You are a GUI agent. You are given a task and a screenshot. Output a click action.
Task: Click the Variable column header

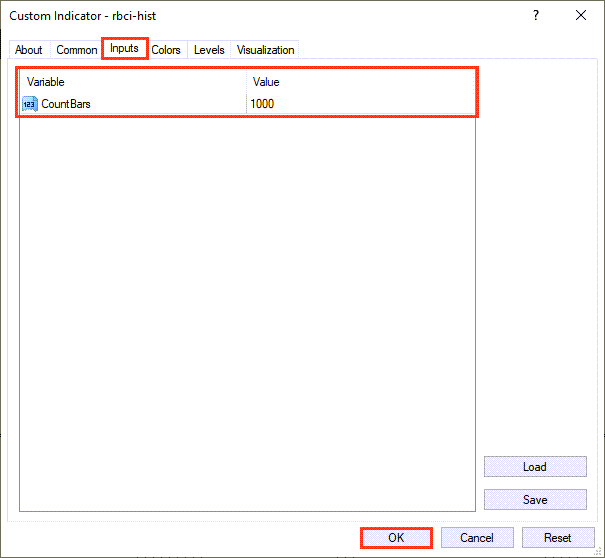point(130,82)
